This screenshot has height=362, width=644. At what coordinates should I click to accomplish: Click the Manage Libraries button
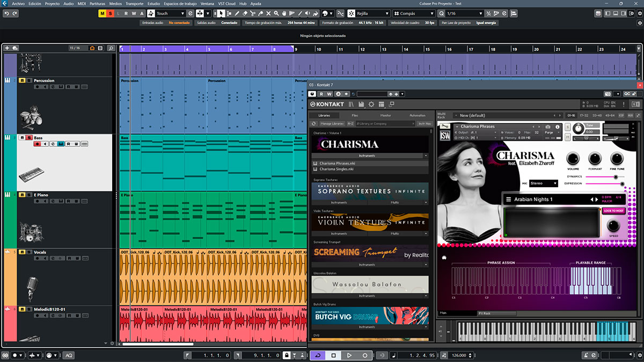coord(332,124)
